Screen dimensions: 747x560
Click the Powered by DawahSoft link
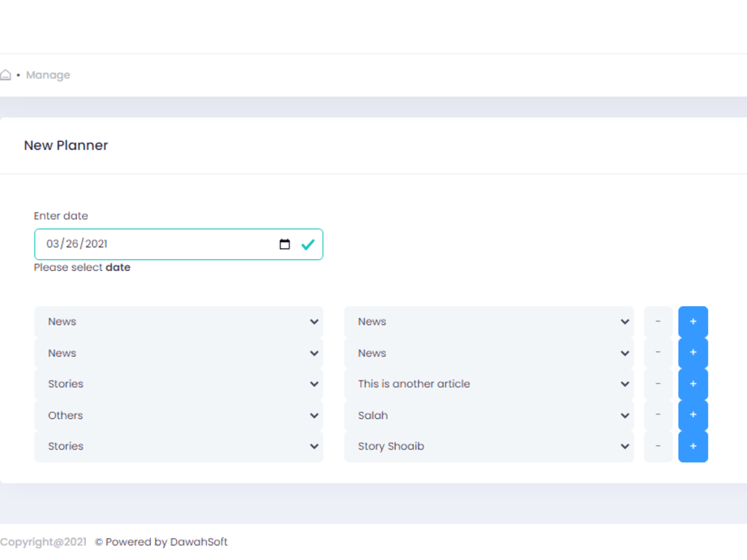click(x=161, y=541)
